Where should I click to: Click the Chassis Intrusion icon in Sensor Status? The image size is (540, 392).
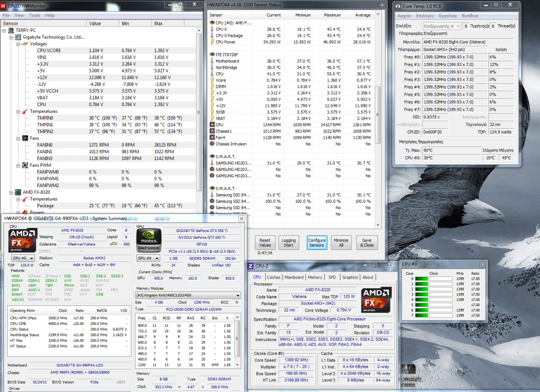coord(212,144)
